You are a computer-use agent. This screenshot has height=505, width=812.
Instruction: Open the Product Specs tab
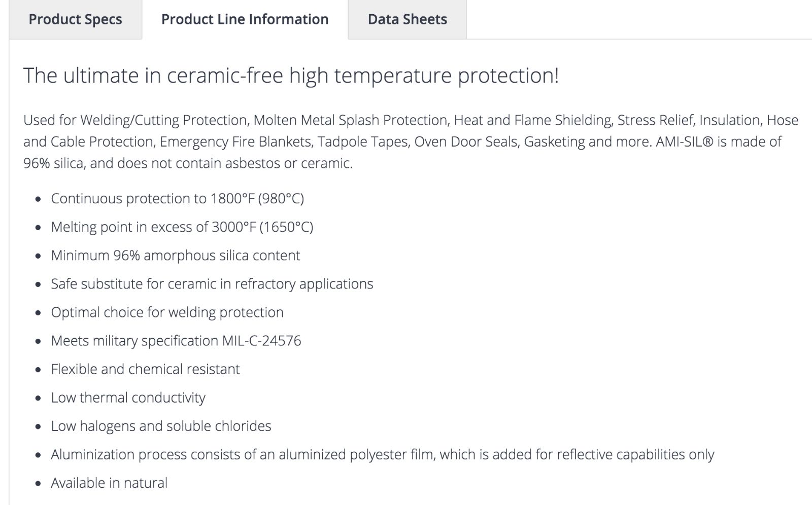click(x=75, y=19)
